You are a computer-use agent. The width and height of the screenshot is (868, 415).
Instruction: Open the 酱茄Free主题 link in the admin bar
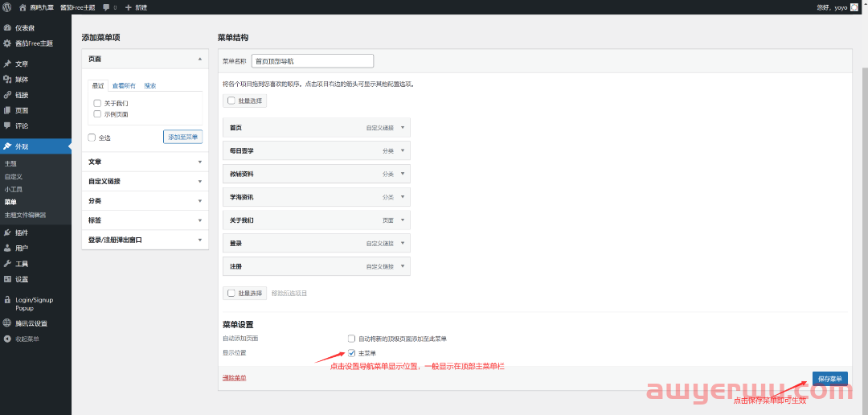(x=77, y=8)
